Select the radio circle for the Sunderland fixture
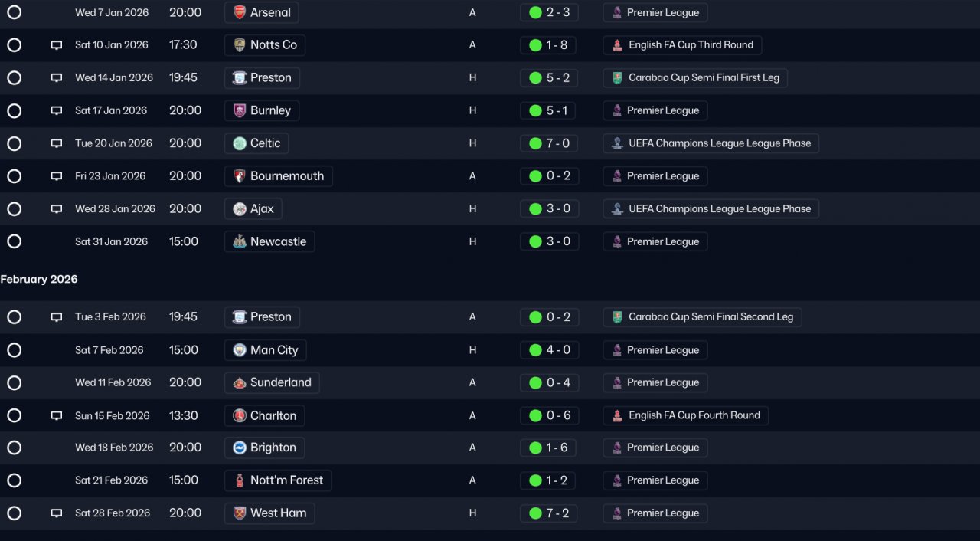 coord(14,382)
